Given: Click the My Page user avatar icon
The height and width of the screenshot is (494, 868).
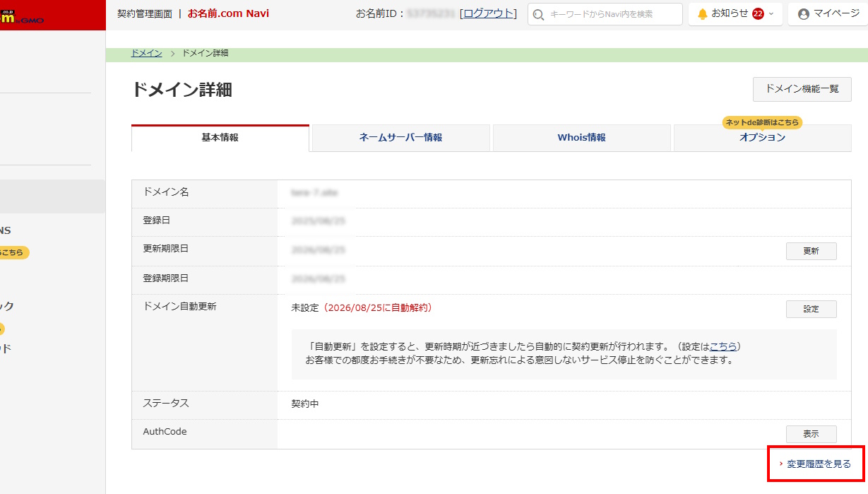Looking at the screenshot, I should [x=803, y=14].
